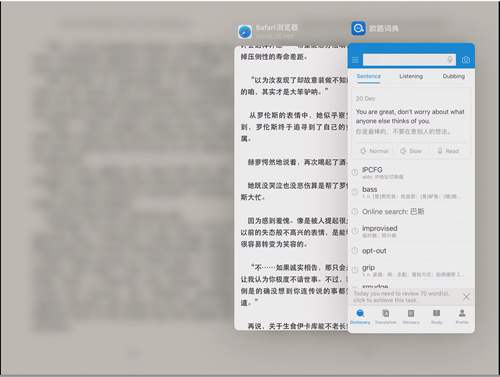Select the Glossary tab in the bottom bar
The width and height of the screenshot is (500, 377).
411,317
